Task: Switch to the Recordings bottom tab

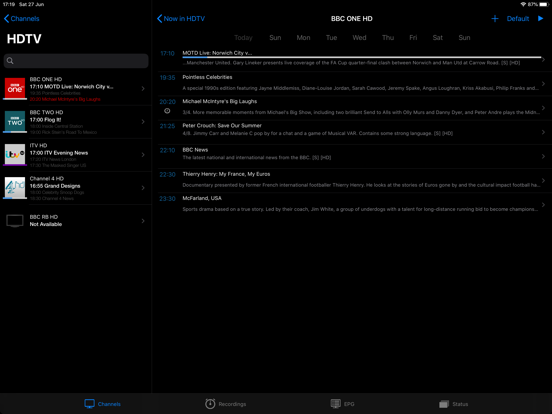Action: click(x=225, y=404)
